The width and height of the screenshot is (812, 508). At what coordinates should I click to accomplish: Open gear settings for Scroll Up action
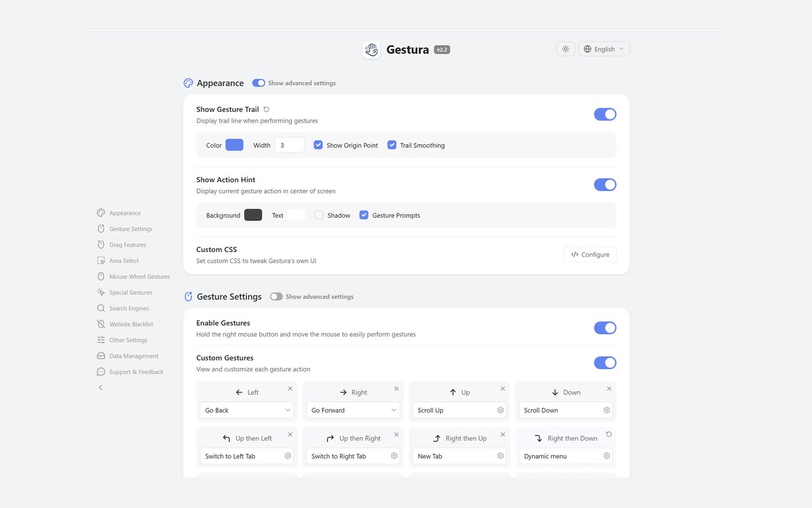tap(501, 410)
